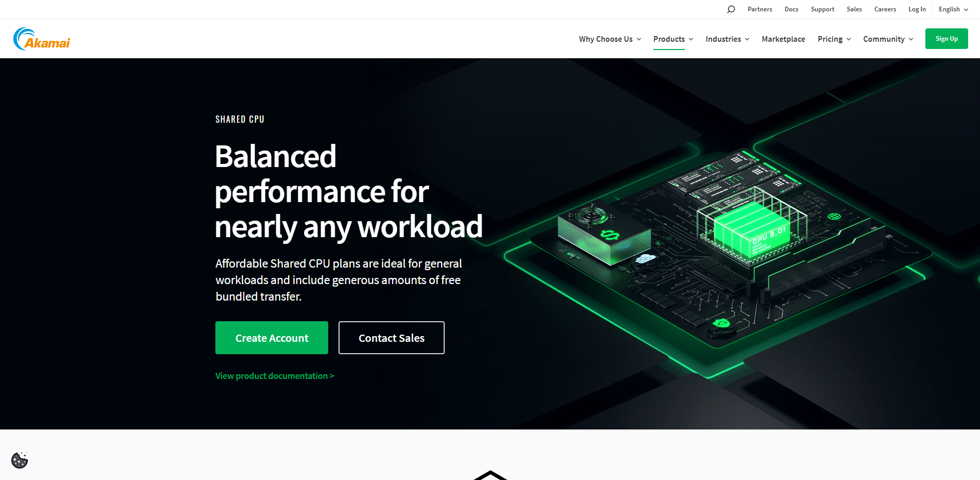The width and height of the screenshot is (980, 480).
Task: Open View product documentation link
Action: pyautogui.click(x=275, y=376)
